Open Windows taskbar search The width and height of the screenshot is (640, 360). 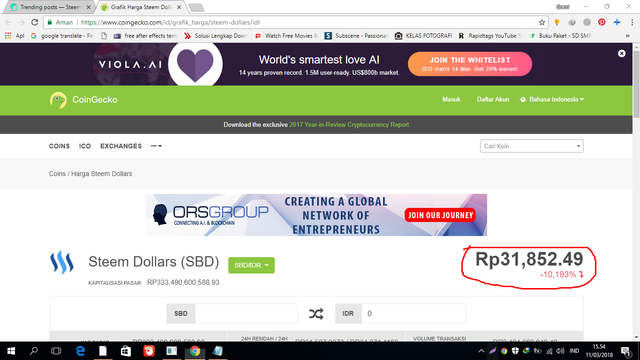pyautogui.click(x=34, y=351)
